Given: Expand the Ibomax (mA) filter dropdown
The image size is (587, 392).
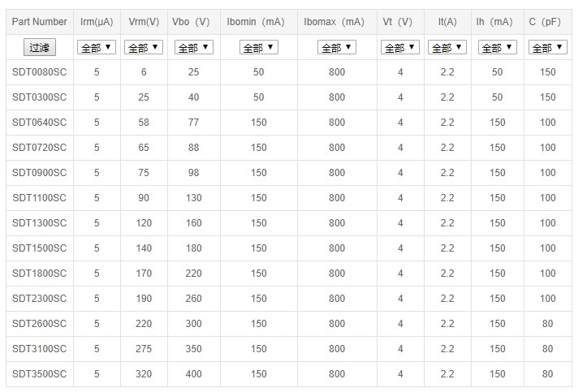Looking at the screenshot, I should click(x=336, y=48).
